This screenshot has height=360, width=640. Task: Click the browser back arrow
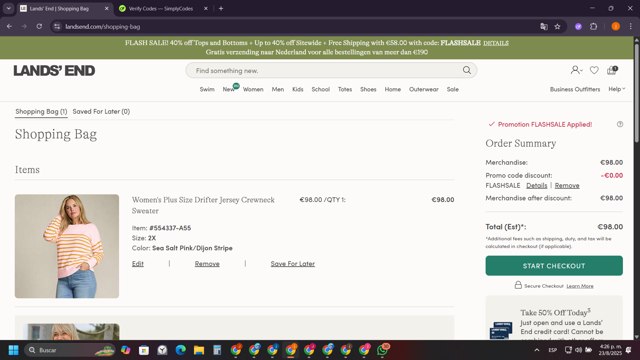[9, 27]
